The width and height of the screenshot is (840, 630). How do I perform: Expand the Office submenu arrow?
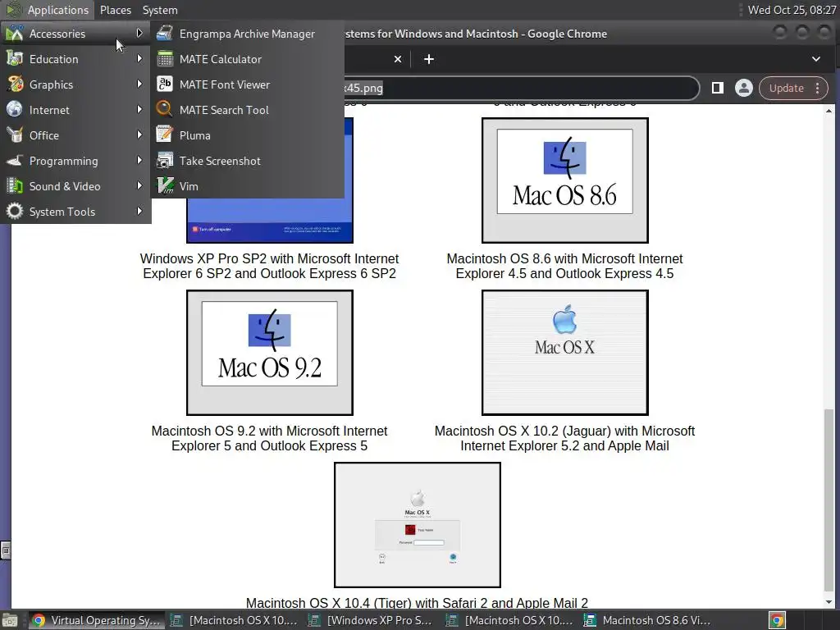(139, 135)
